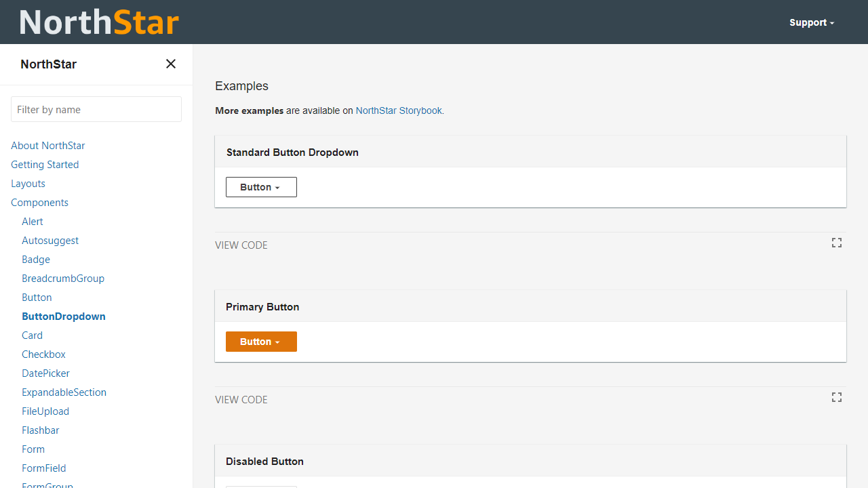Viewport: 868px width, 488px height.
Task: Open the Getting Started page
Action: point(45,165)
